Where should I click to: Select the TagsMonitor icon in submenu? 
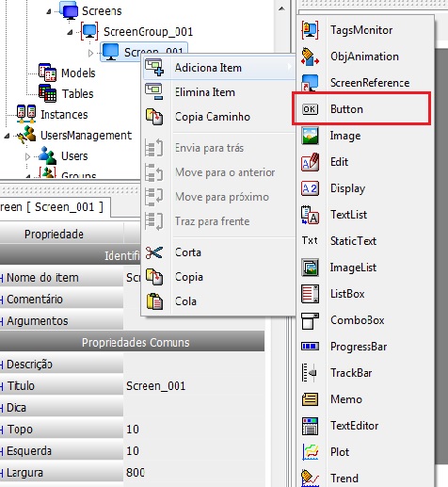point(310,30)
